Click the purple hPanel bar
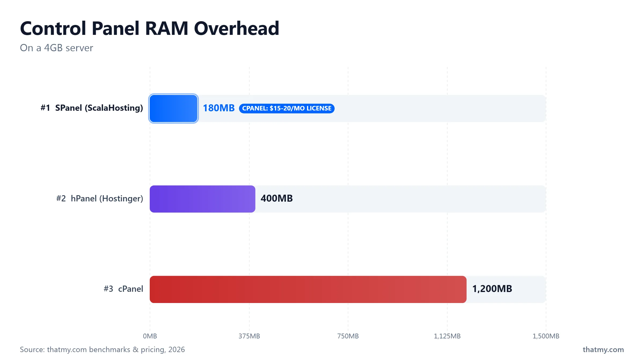Viewport: 644px width, 362px height. point(203,199)
